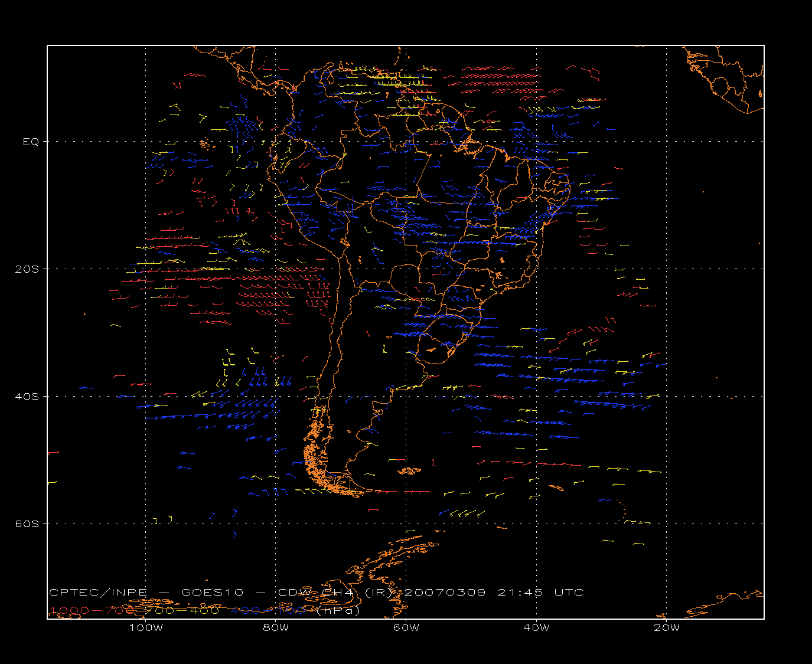This screenshot has height=664, width=812.
Task: Click the 40W longitude label
Action: 536,627
